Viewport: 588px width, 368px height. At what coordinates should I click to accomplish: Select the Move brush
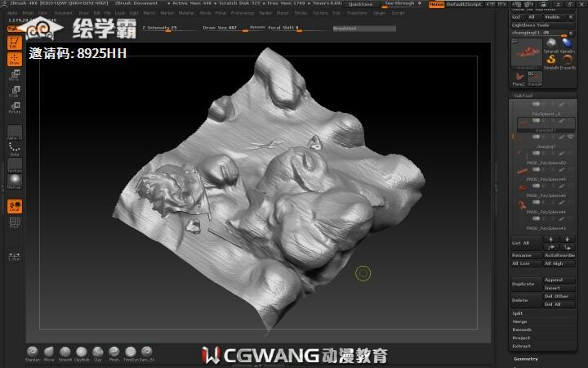pos(49,354)
